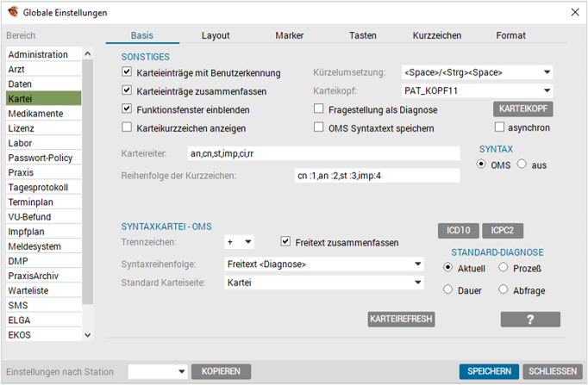Viewport: 588px width, 385px height.
Task: Click the KARTEIREFRESH button
Action: [x=401, y=319]
